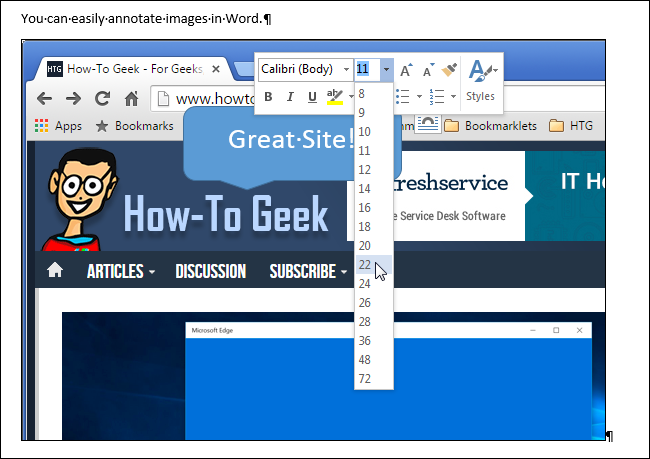
Task: Click the Microsoft Edge window title
Action: [x=212, y=330]
